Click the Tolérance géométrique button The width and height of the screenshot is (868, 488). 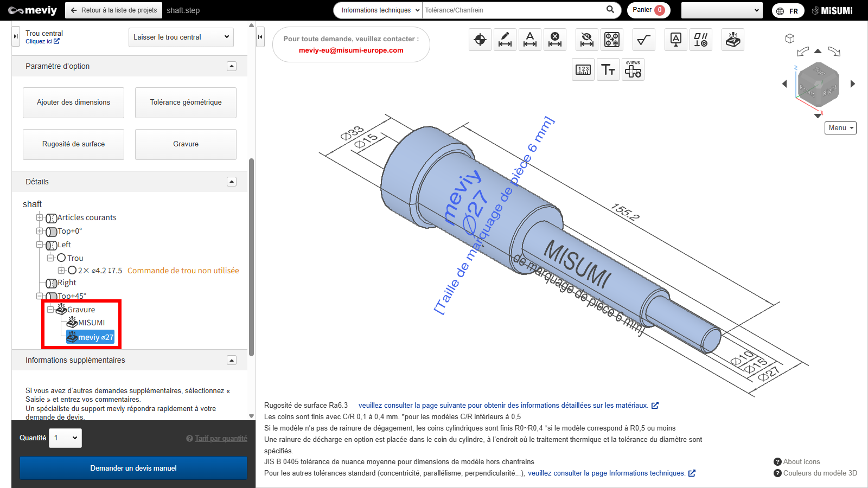pos(186,102)
